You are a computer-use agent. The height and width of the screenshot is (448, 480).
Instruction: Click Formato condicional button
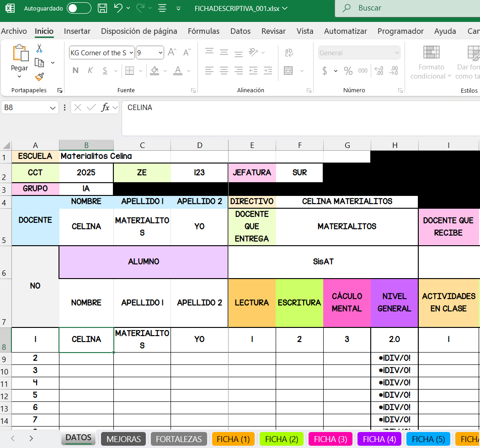(431, 63)
